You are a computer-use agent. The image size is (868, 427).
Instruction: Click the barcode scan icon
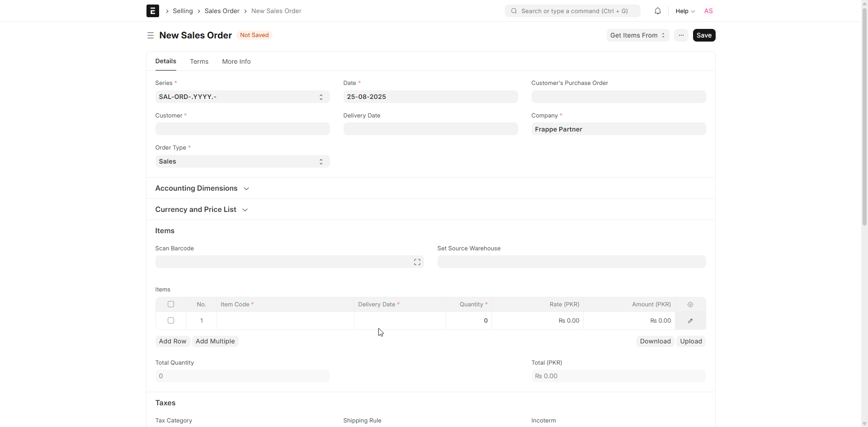tap(417, 262)
